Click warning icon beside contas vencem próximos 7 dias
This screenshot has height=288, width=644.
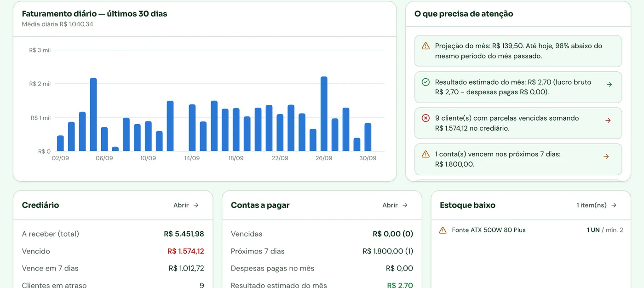[425, 154]
